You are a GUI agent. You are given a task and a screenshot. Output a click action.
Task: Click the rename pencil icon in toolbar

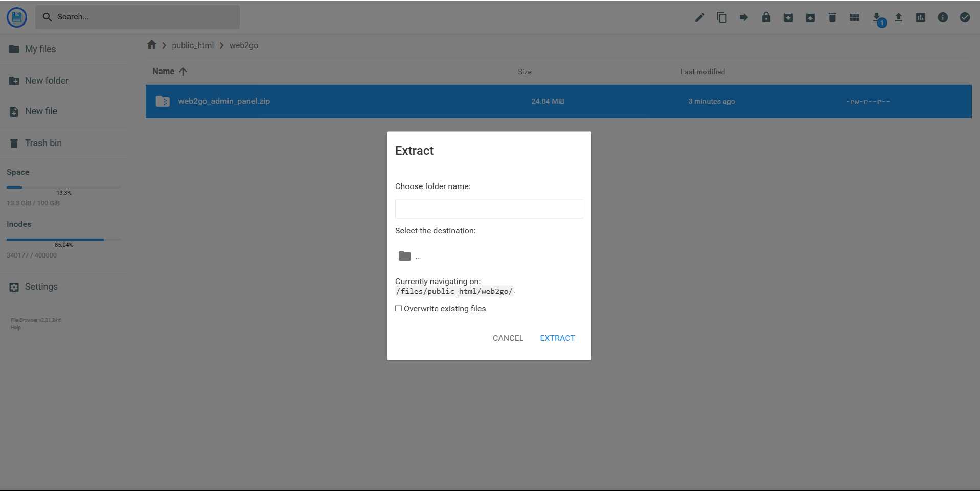click(x=699, y=18)
